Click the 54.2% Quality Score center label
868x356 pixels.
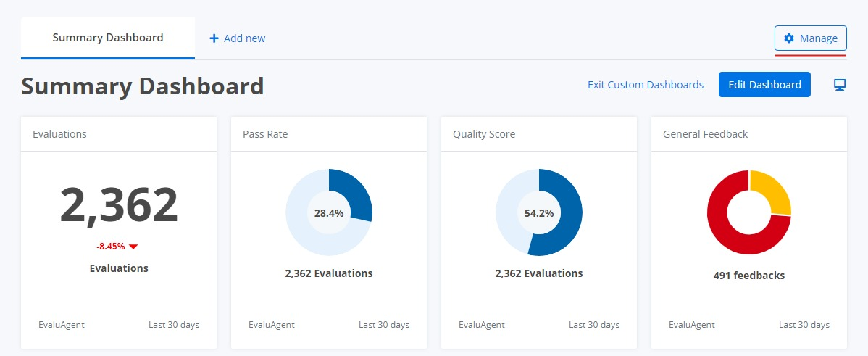539,212
